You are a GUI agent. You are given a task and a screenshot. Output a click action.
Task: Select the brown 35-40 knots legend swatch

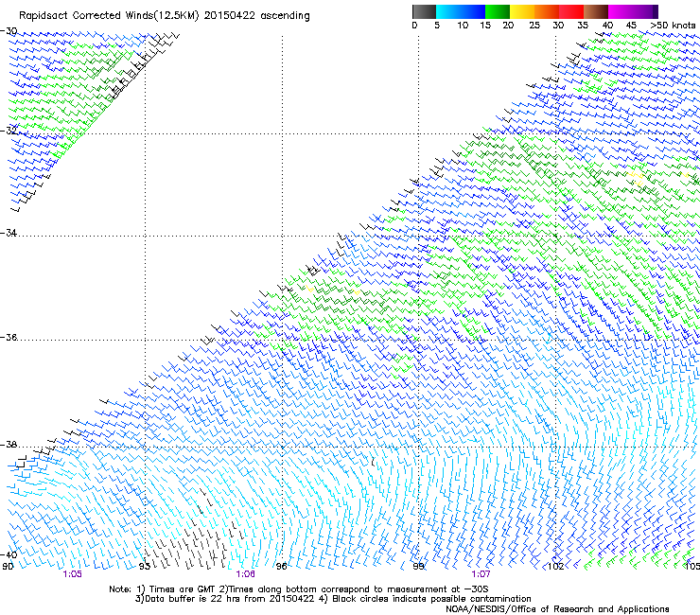pyautogui.click(x=596, y=11)
